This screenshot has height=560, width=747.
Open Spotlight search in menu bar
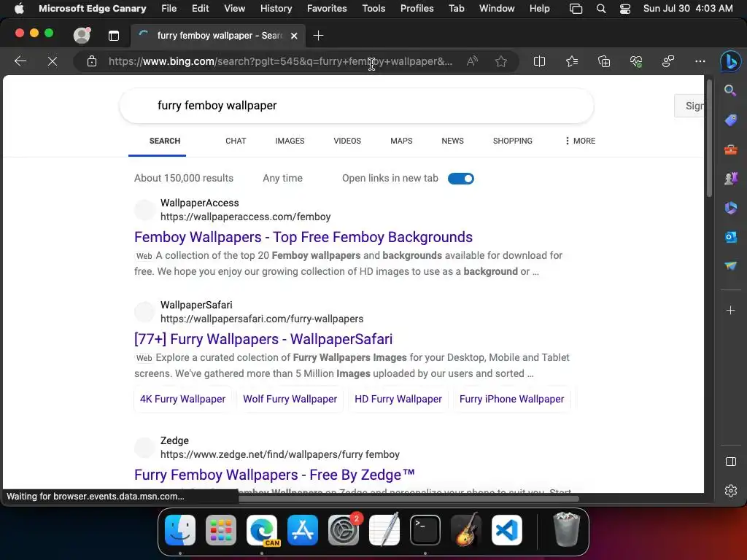(x=601, y=9)
